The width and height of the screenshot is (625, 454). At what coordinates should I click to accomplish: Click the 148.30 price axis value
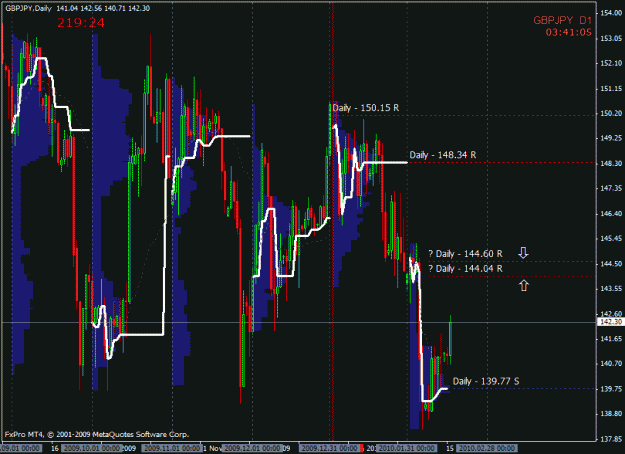[611, 163]
